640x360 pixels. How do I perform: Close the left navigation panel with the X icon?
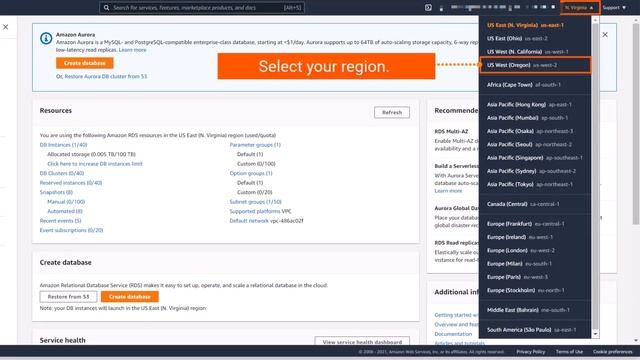click(6, 27)
